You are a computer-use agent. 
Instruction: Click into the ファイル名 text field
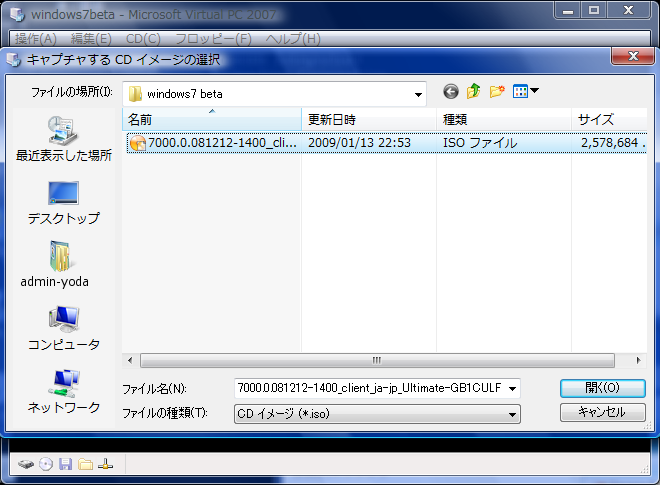[x=370, y=388]
